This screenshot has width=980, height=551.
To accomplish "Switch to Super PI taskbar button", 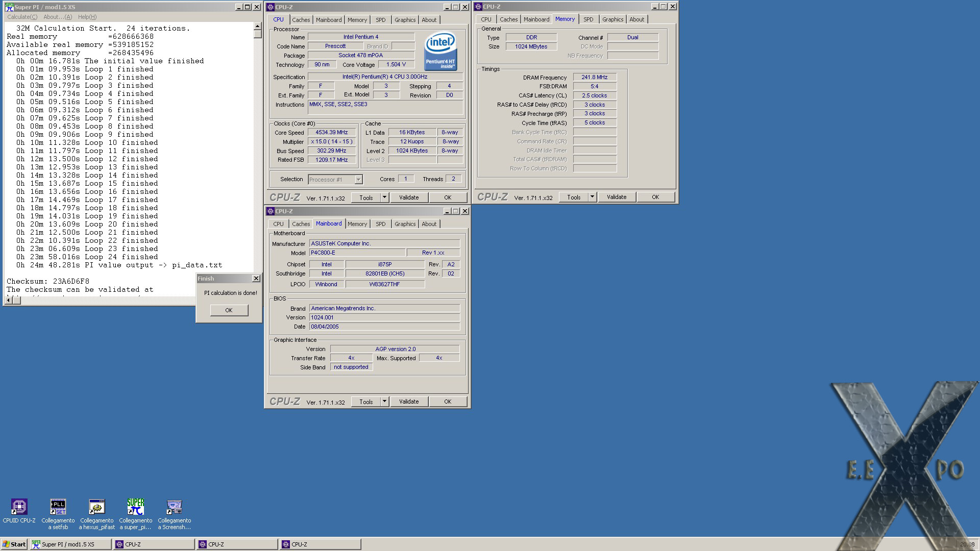I will point(70,544).
